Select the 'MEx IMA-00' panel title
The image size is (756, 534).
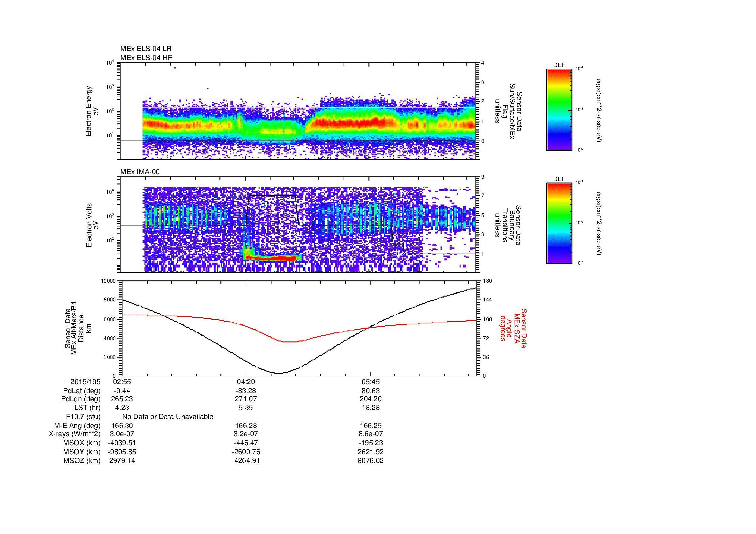[x=140, y=172]
